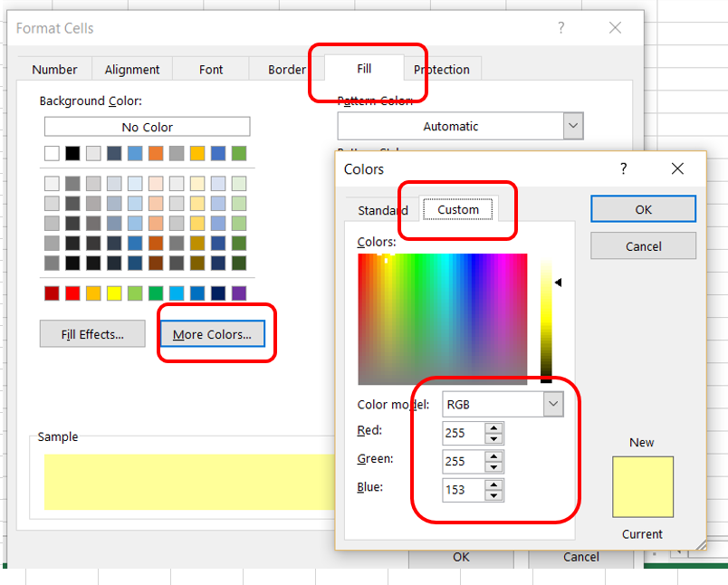This screenshot has width=728, height=585.
Task: Select the black theme color swatch
Action: 72,153
